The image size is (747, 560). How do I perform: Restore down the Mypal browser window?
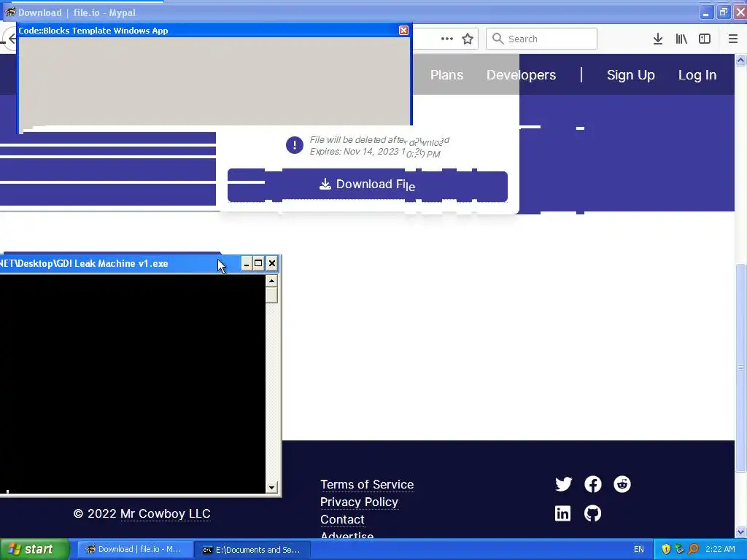coord(723,12)
